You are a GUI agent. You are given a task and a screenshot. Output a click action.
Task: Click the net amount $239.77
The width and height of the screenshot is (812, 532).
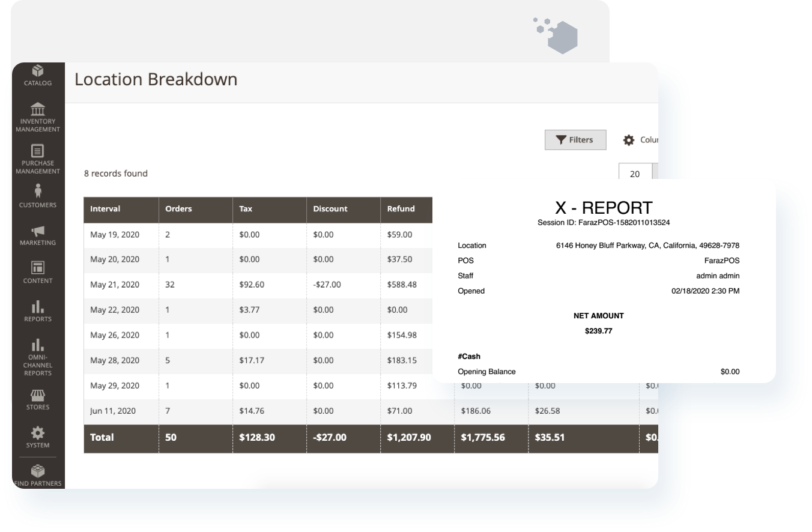pos(599,330)
